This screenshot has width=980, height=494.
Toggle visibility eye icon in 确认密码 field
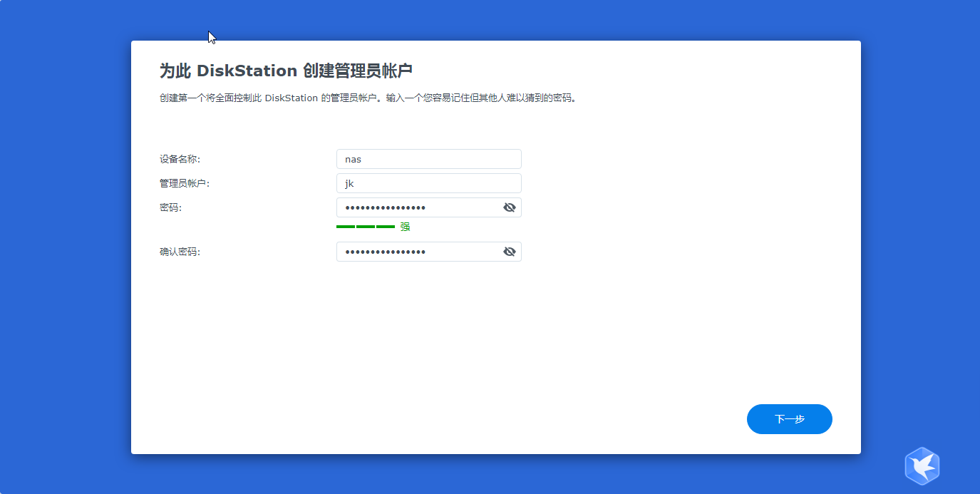click(509, 252)
